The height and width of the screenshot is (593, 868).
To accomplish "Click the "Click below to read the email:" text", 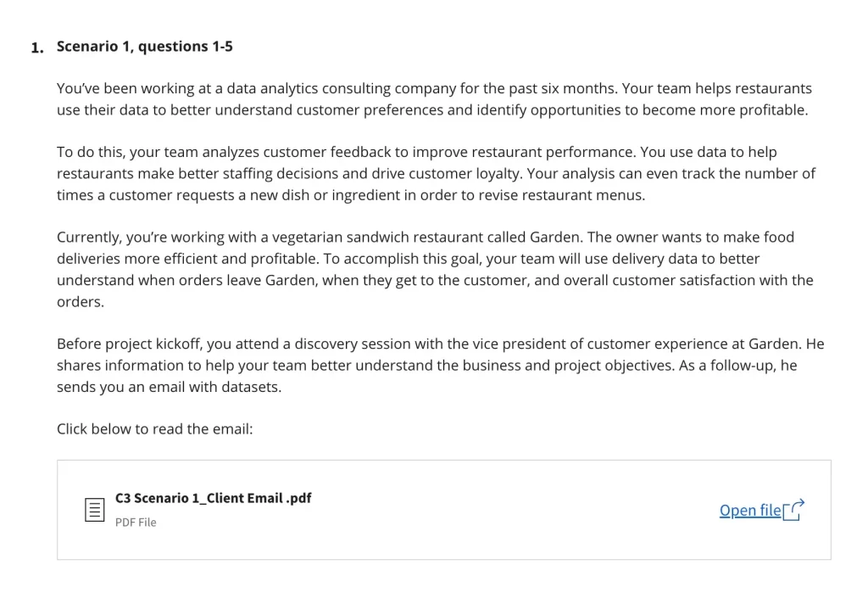I will (x=154, y=429).
